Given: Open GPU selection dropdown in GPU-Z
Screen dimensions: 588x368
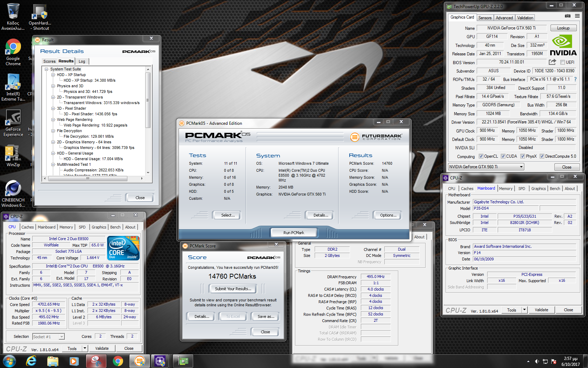Looking at the screenshot, I should tap(486, 167).
